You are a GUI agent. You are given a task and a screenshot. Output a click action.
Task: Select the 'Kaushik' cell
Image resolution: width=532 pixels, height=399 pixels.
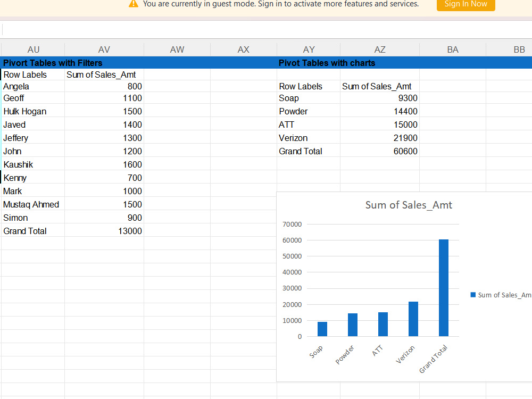click(x=33, y=164)
